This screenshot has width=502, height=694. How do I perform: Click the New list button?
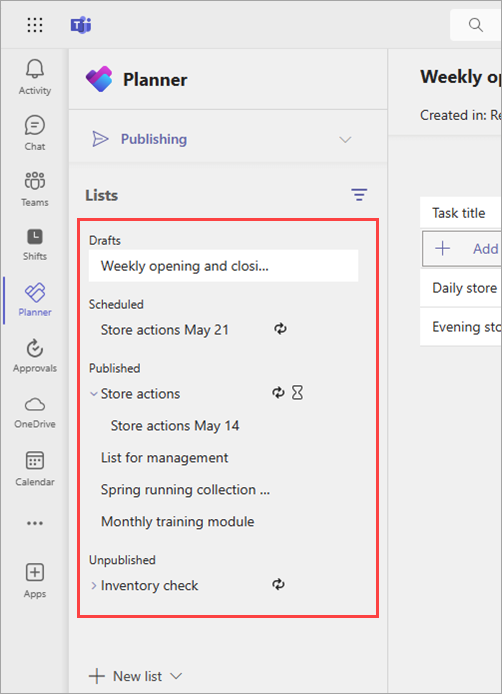[125, 676]
